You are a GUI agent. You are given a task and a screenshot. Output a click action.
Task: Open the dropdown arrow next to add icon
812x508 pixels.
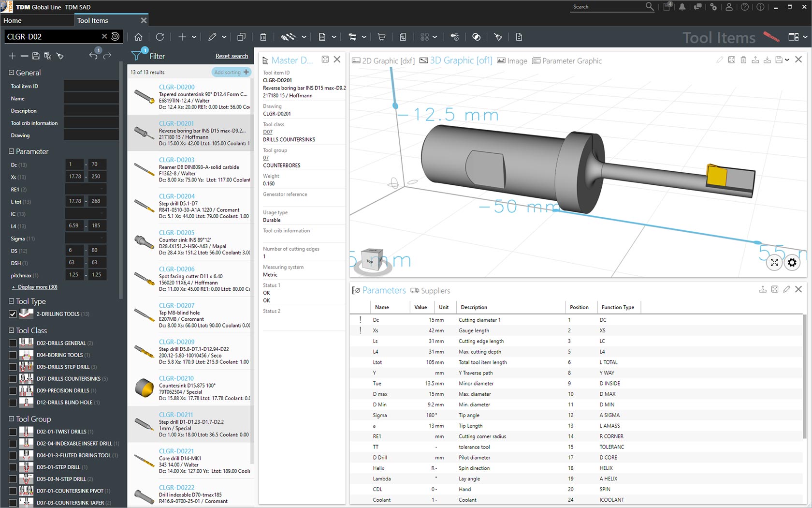coord(194,37)
